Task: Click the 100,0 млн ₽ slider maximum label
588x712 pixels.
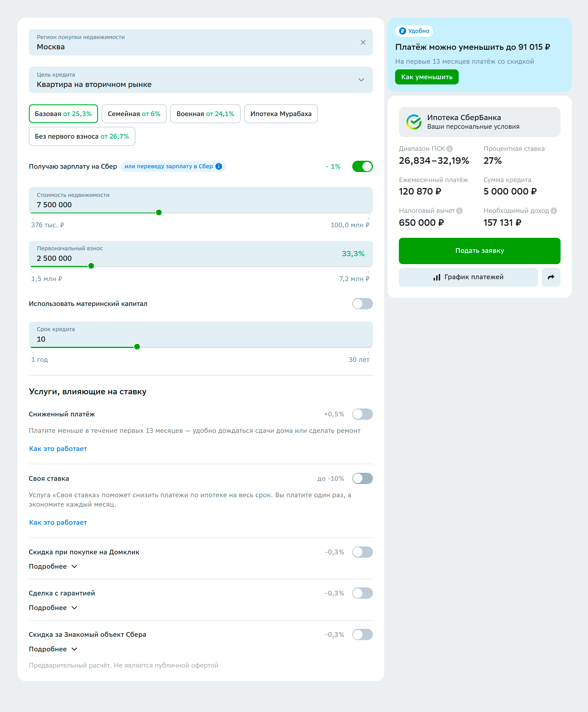Action: coord(349,225)
